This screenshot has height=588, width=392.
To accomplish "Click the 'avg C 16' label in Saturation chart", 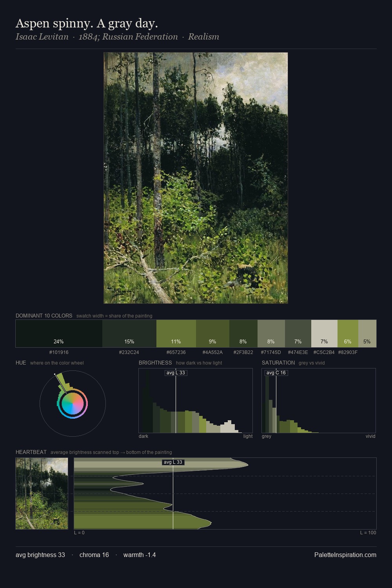I will coord(276,373).
